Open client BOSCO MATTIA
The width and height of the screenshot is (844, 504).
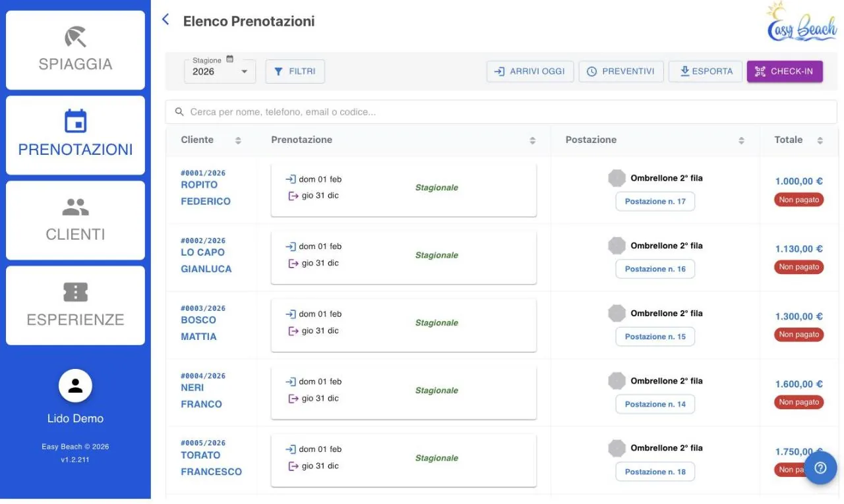tap(198, 328)
